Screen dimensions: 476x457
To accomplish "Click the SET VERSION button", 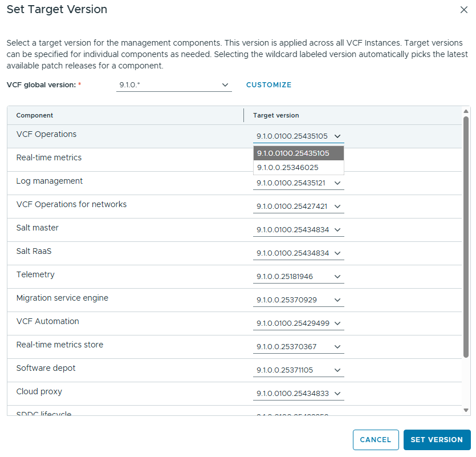I will (x=437, y=440).
